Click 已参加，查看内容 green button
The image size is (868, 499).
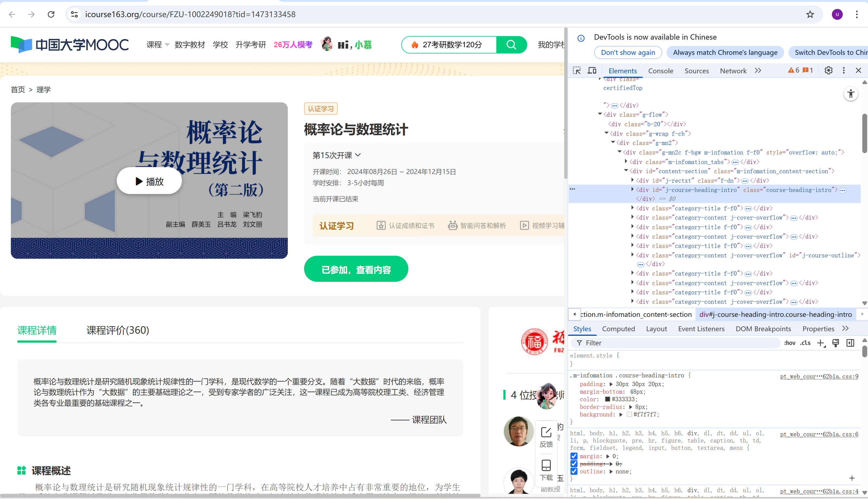[356, 269]
